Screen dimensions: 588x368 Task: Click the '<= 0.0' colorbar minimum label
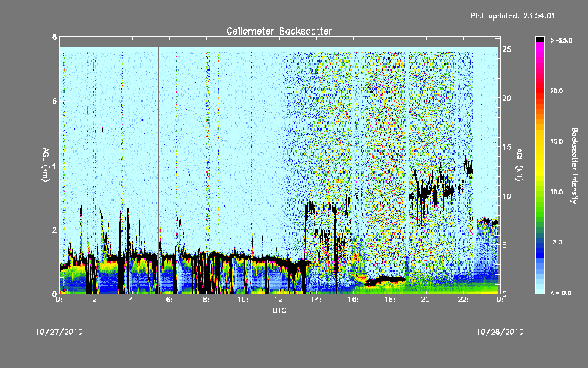coord(561,292)
